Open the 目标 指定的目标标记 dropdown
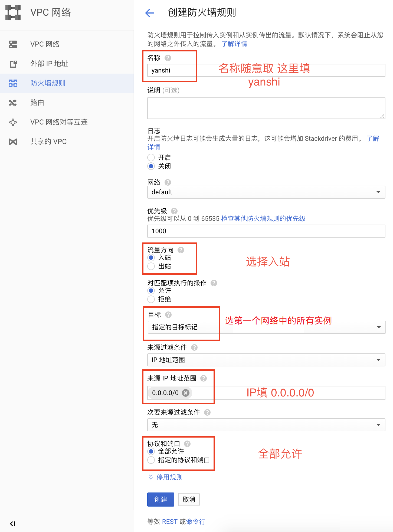Image resolution: width=393 pixels, height=532 pixels. 266,327
